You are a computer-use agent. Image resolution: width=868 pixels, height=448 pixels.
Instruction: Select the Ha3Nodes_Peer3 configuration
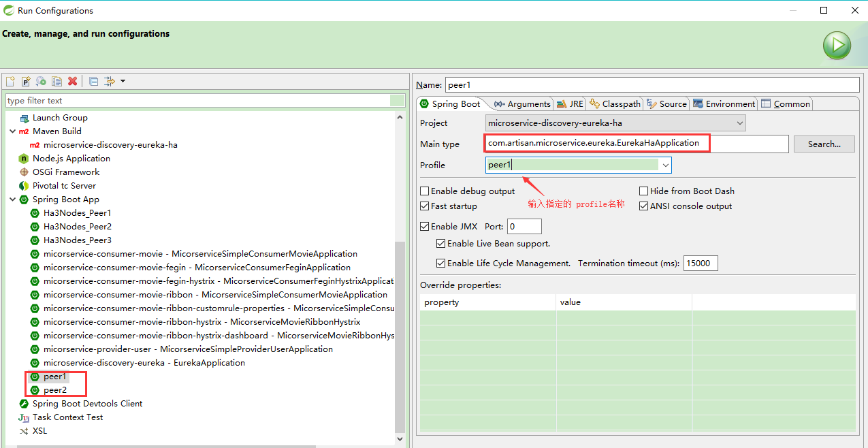[x=77, y=240]
